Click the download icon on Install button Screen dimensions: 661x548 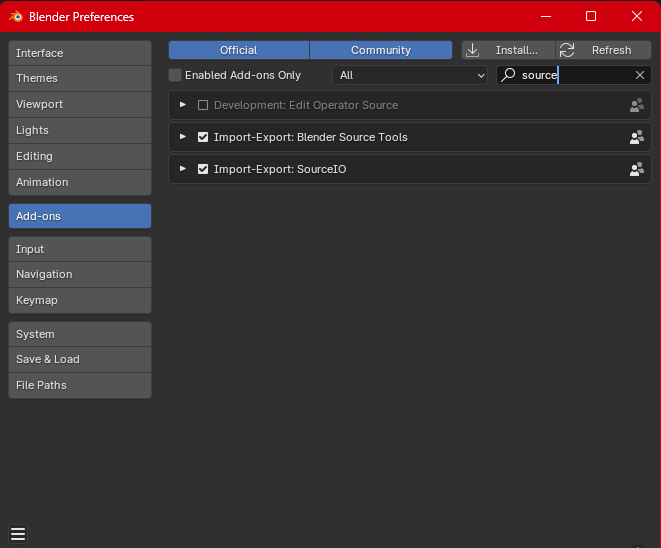[x=473, y=50]
